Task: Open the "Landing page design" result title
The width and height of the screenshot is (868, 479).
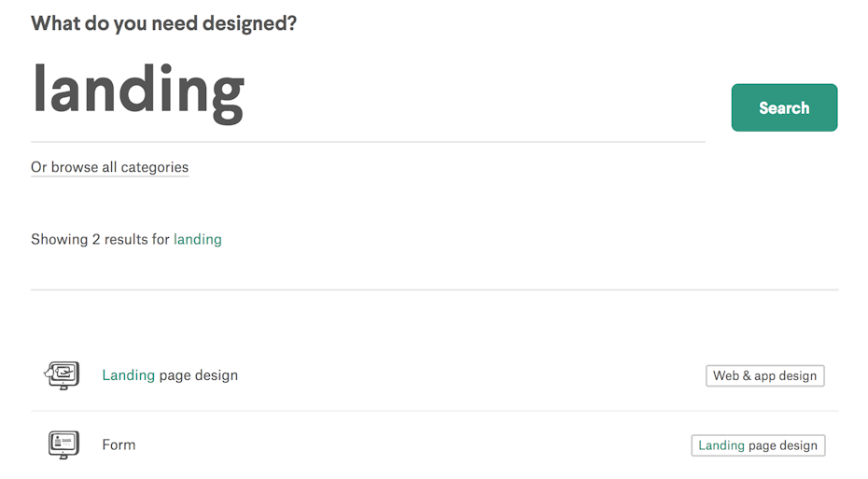Action: click(x=170, y=375)
